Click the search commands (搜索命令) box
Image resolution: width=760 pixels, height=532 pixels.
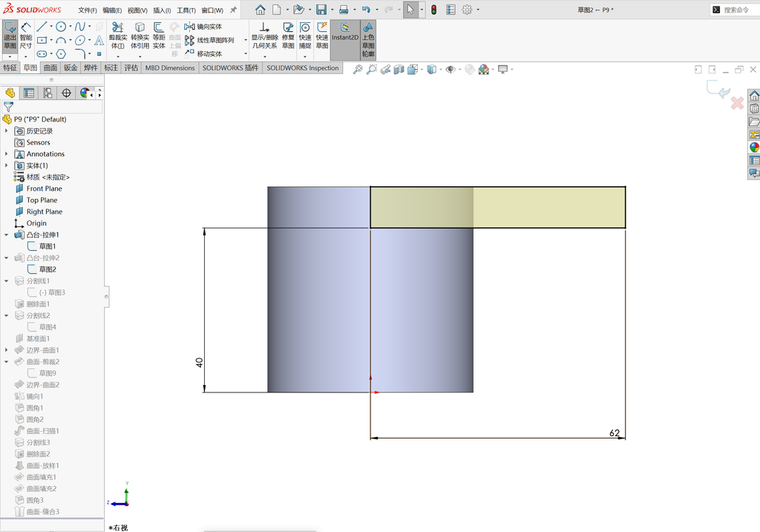coord(736,10)
